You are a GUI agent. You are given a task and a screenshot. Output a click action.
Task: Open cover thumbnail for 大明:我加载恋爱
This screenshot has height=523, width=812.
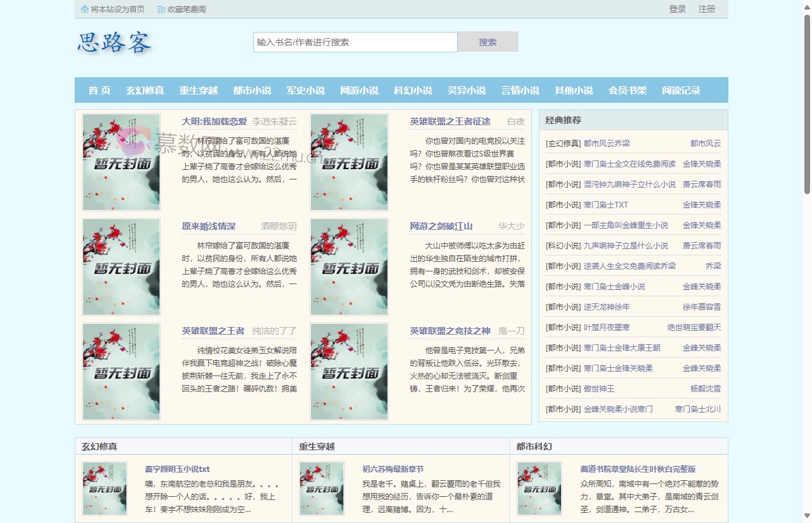pyautogui.click(x=121, y=162)
